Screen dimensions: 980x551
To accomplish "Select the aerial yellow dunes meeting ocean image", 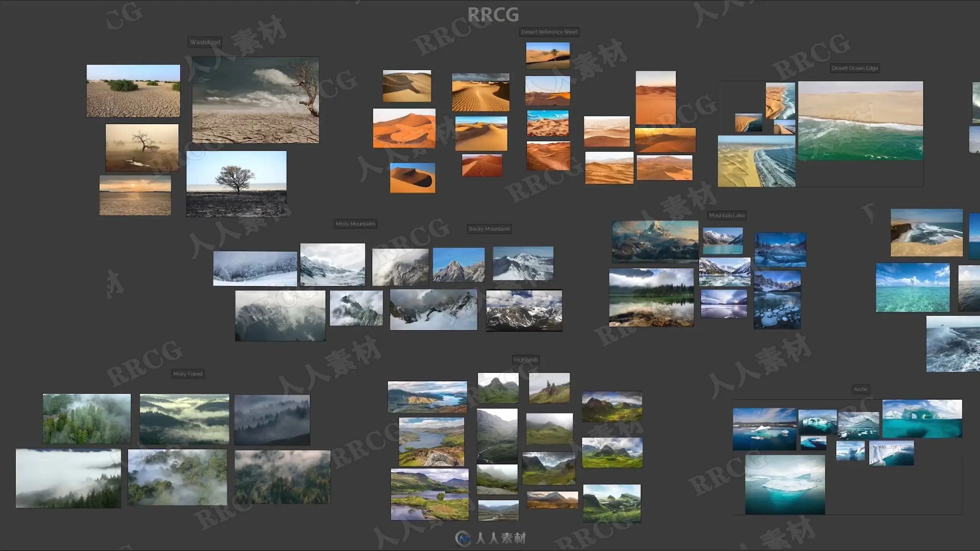I will click(x=756, y=161).
